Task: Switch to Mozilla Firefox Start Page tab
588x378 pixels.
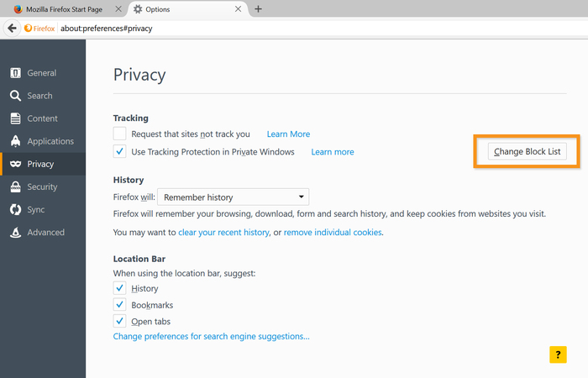Action: click(x=59, y=8)
